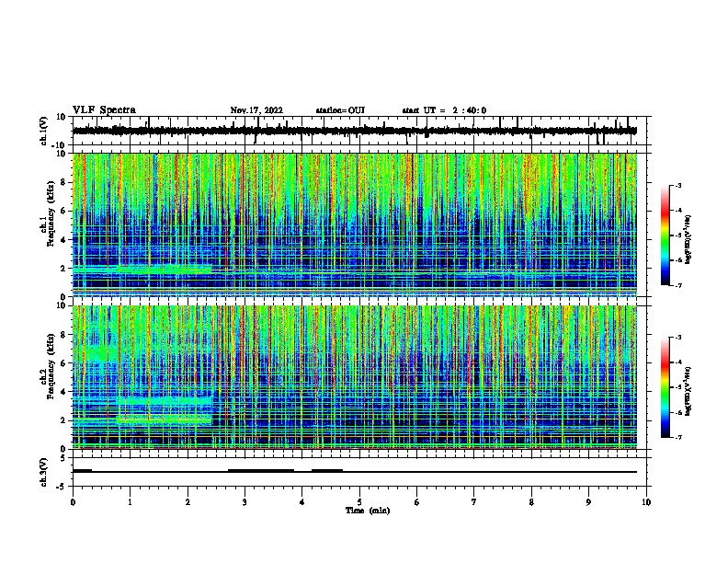Click the "ch.1(V)" waveform axis label
Viewport: 728px width, 563px height.
[x=44, y=131]
